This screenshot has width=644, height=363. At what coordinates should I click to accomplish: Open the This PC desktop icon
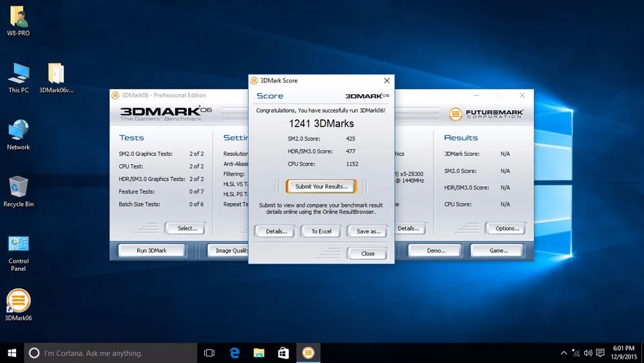[19, 78]
